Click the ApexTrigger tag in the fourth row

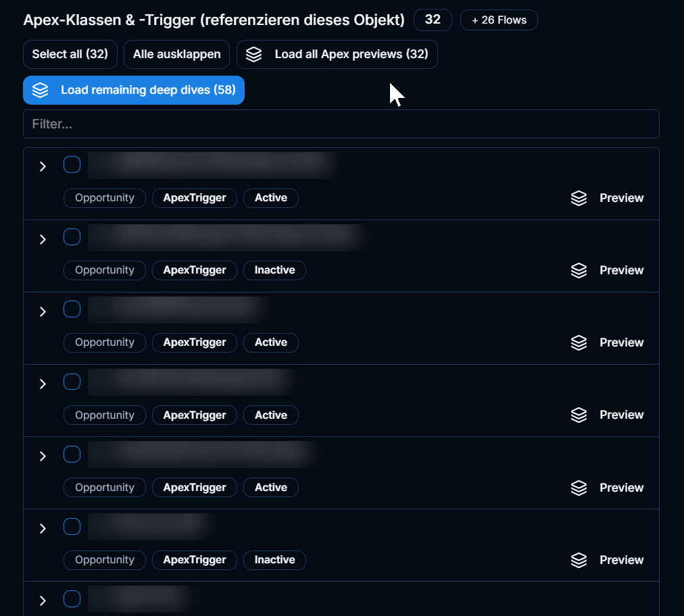[x=195, y=415]
